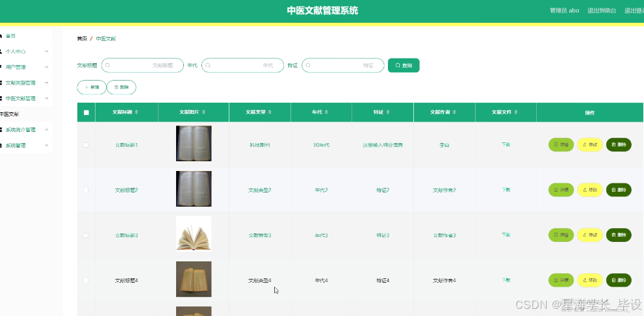Check the row checkbox for 文献标题2
This screenshot has width=644, height=316.
86,191
